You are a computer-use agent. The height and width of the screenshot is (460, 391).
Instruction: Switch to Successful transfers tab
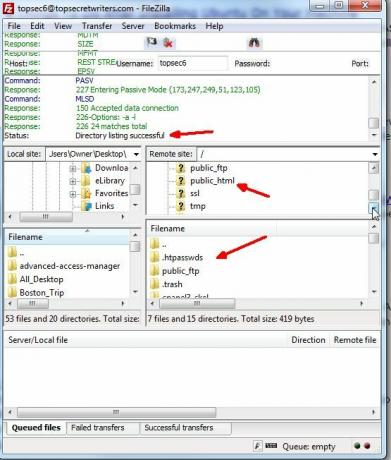(179, 428)
